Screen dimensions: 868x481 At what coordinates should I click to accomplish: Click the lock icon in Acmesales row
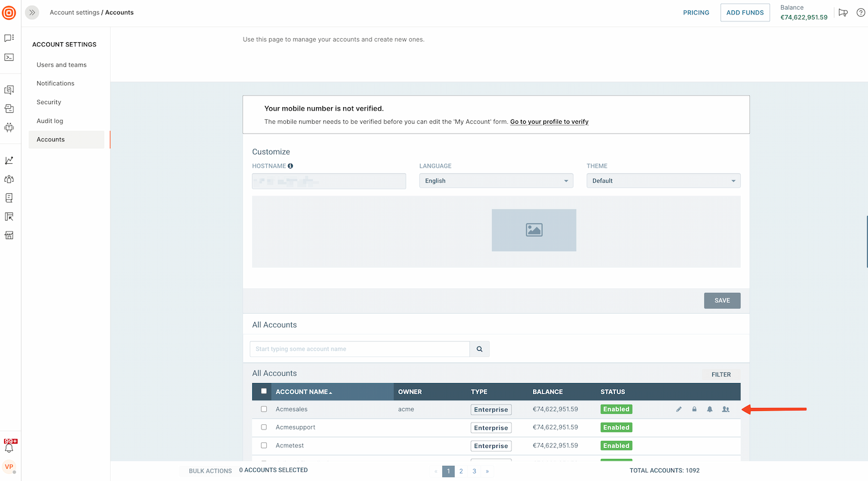tap(694, 409)
